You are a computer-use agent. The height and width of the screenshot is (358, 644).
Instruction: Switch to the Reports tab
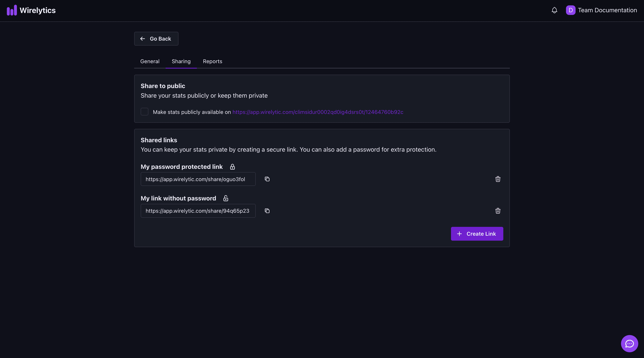pos(212,61)
